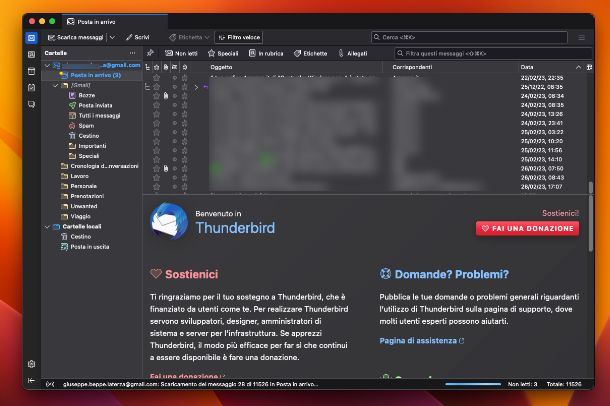Sort by spam column header icon
Screen dimensions: 610x406
tap(184, 67)
